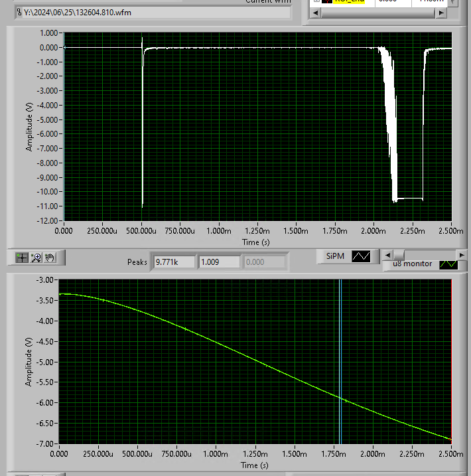Grab the graph scrollbar thumb near SiPM
Viewport: 471px width, 476px height.
399,256
